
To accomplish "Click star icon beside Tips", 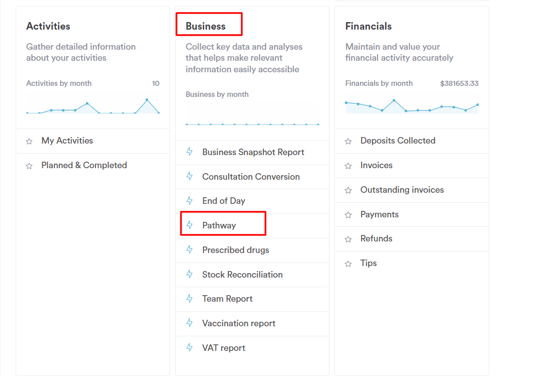I will coord(348,264).
